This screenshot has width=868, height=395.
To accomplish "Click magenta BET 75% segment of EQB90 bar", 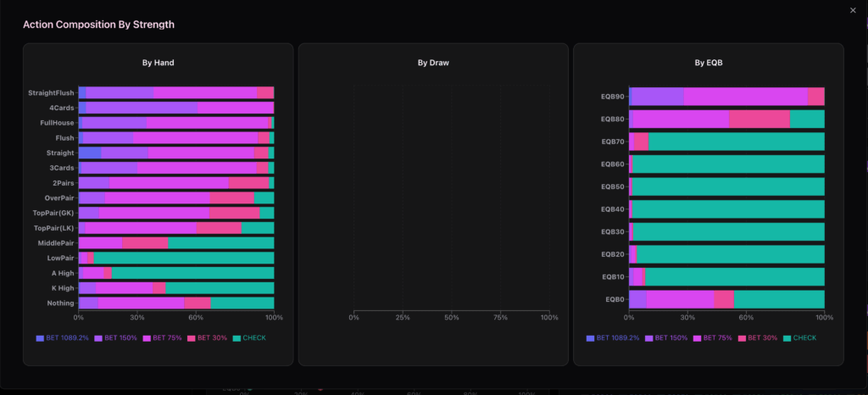I will point(745,97).
